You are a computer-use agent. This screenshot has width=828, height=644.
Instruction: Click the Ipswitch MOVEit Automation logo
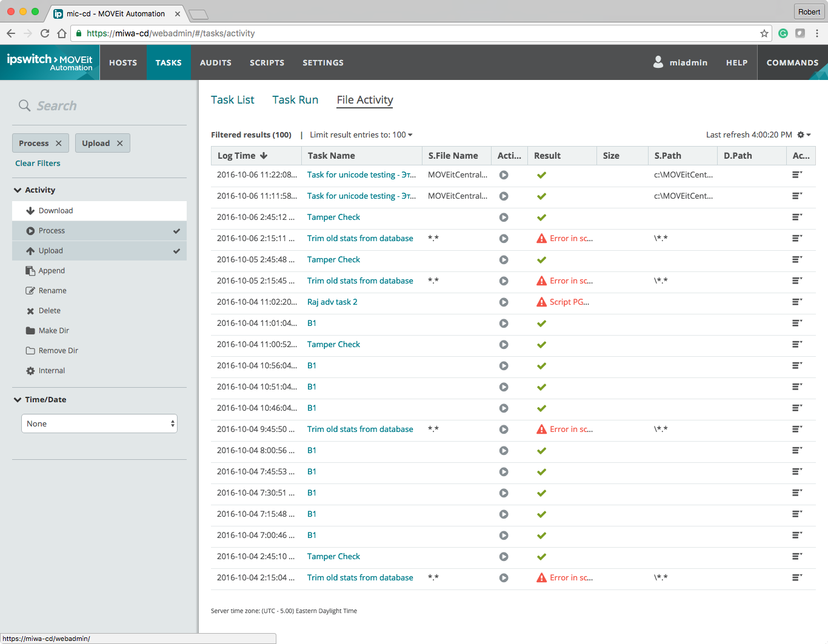[x=50, y=62]
